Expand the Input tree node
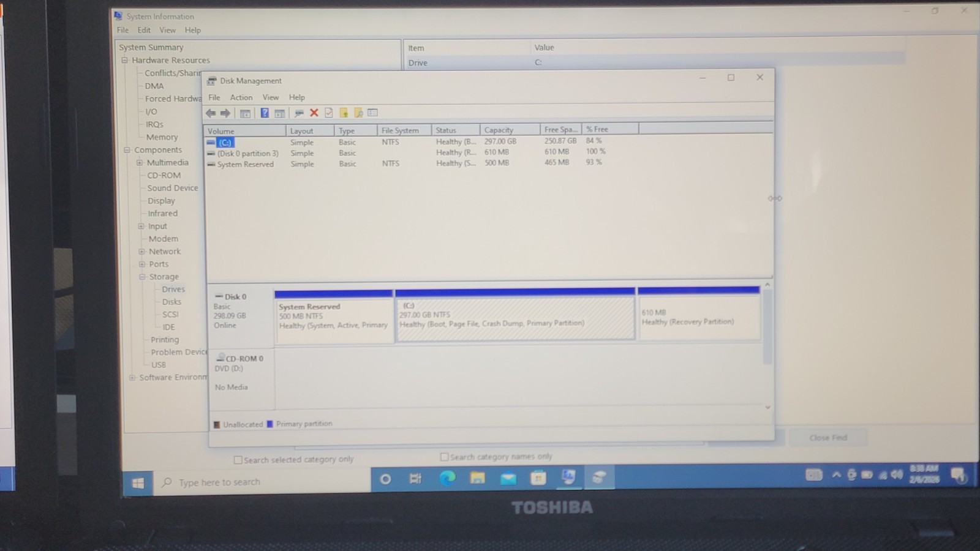This screenshot has height=551, width=980. 141,227
